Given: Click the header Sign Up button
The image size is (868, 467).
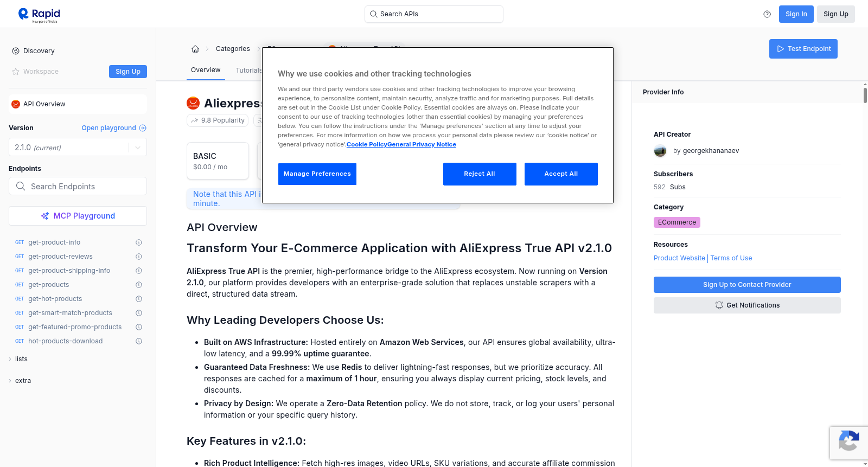Looking at the screenshot, I should [x=836, y=14].
